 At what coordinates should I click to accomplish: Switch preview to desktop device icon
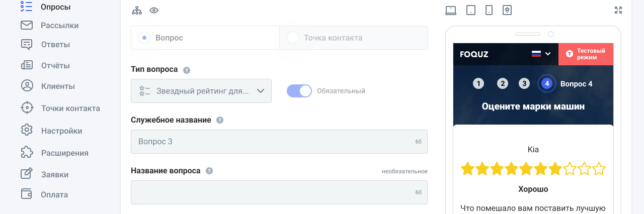point(451,10)
